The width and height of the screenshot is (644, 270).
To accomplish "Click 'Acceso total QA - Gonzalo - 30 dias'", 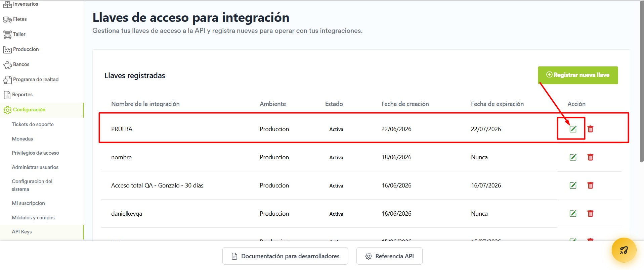I will pyautogui.click(x=157, y=185).
